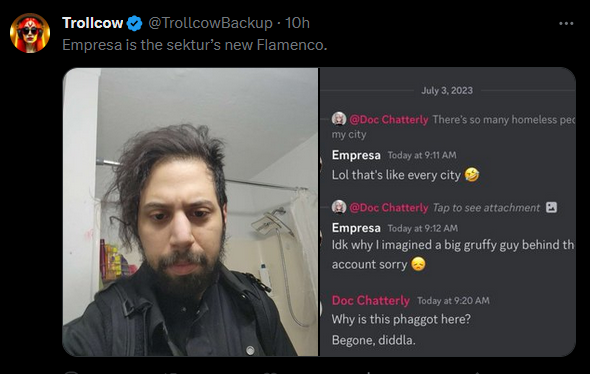The width and height of the screenshot is (590, 374).
Task: Click the 10h post timestamp
Action: [x=297, y=23]
